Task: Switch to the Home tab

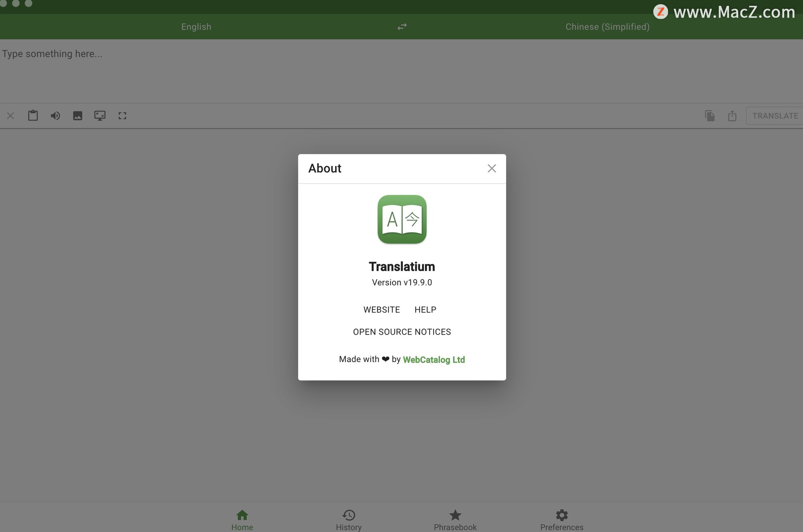Action: pyautogui.click(x=242, y=520)
